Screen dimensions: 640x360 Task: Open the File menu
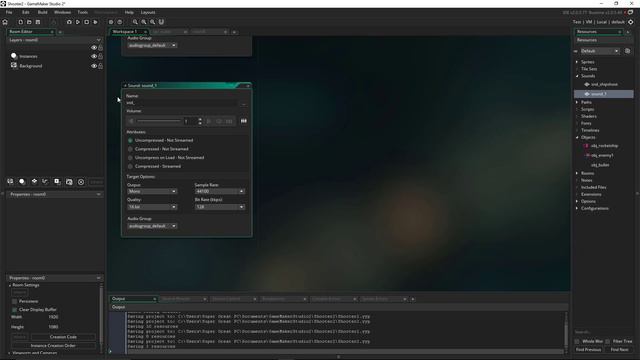coord(9,12)
